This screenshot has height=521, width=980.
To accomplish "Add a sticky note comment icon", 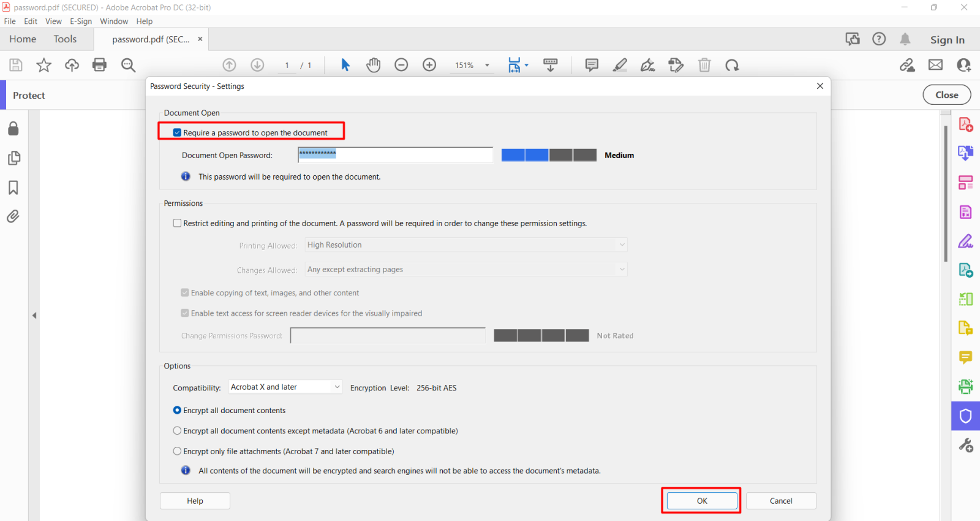I will point(592,65).
